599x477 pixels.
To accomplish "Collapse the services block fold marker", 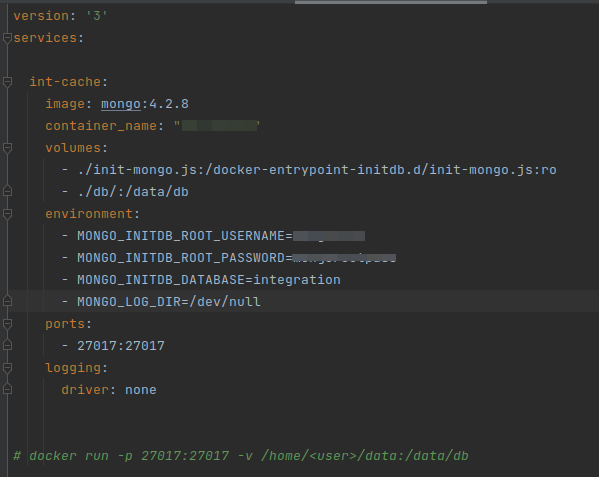I will coord(7,38).
